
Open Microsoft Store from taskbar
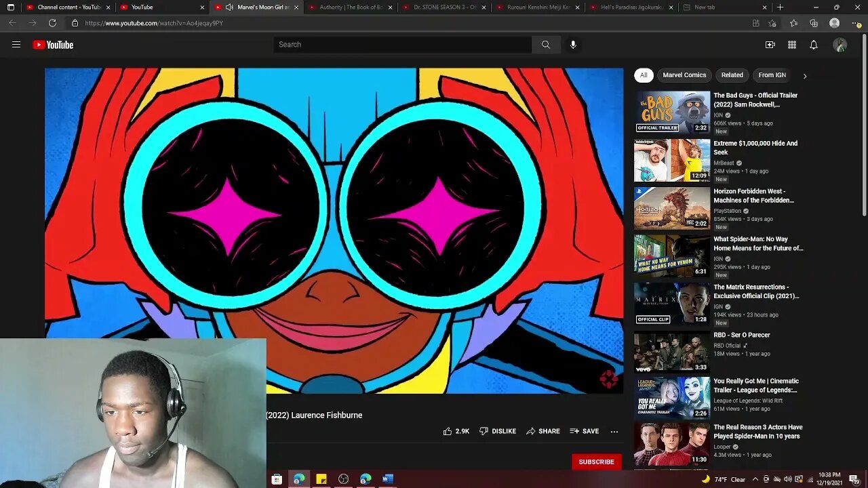click(277, 479)
